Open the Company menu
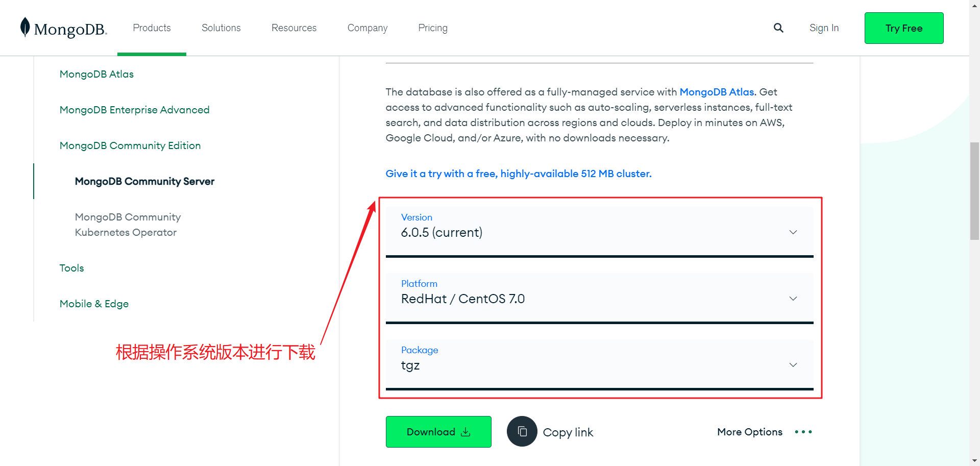The height and width of the screenshot is (466, 980). [x=367, y=28]
